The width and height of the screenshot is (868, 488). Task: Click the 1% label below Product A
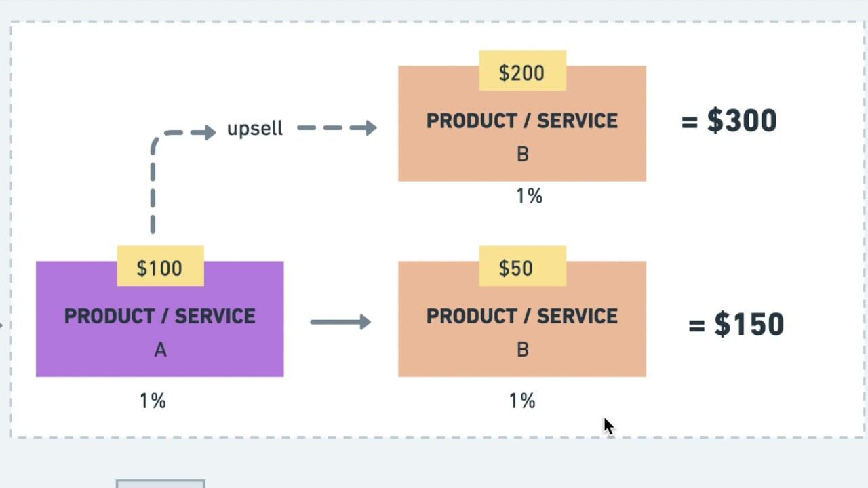[153, 401]
